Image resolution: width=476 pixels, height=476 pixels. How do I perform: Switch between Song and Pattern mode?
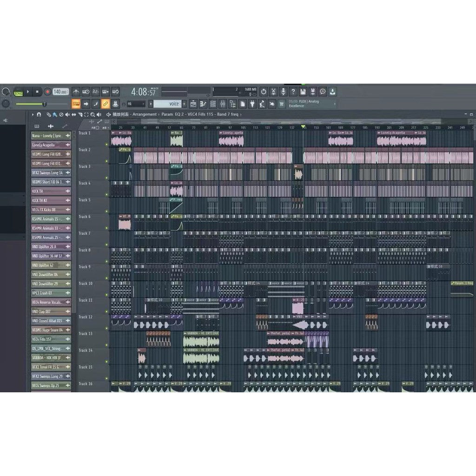pos(19,92)
